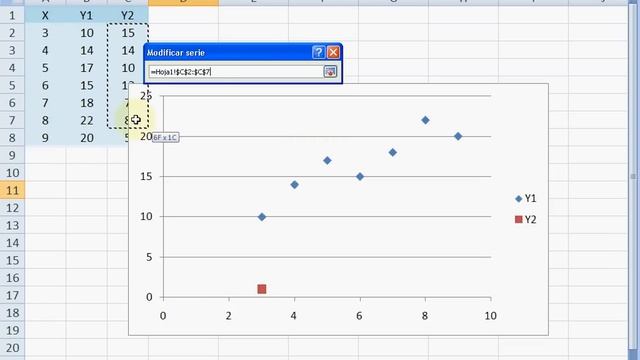
Task: Select header cell Y1
Action: coord(87,16)
